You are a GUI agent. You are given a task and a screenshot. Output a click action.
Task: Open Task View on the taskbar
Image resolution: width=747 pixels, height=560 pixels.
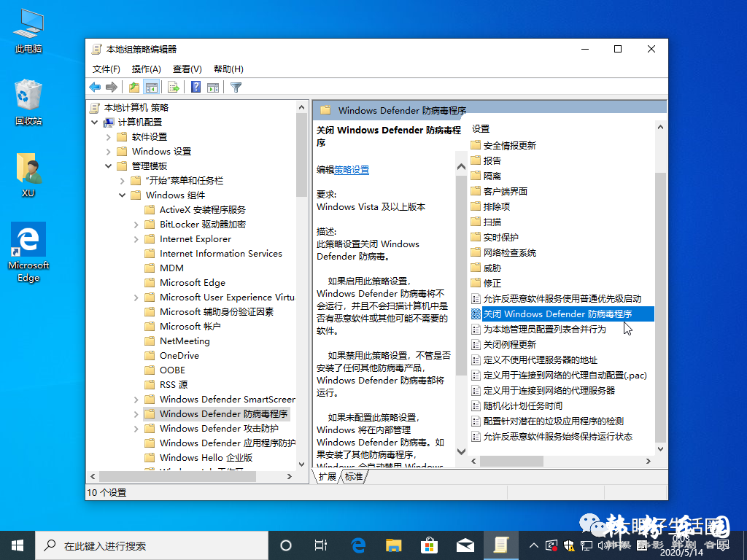(x=321, y=545)
